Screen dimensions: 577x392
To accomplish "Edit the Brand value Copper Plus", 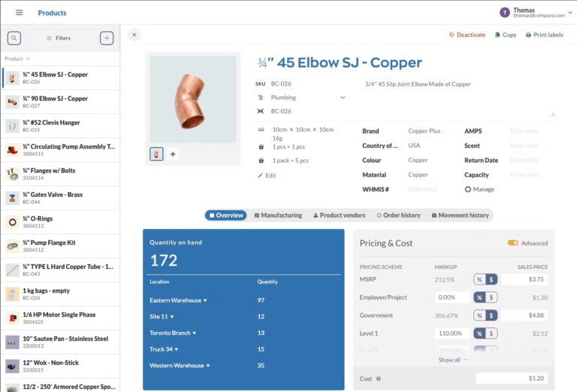I will (x=424, y=131).
